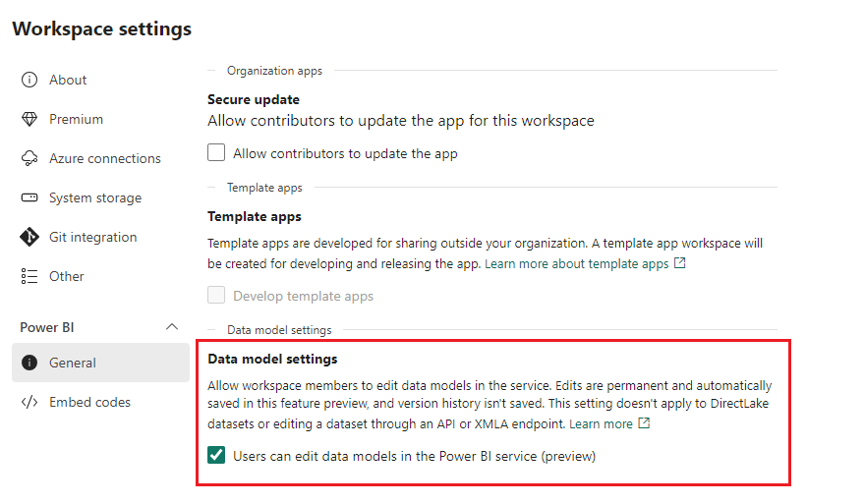The height and width of the screenshot is (504, 864).
Task: Select the Premium diamond icon
Action: pos(29,119)
